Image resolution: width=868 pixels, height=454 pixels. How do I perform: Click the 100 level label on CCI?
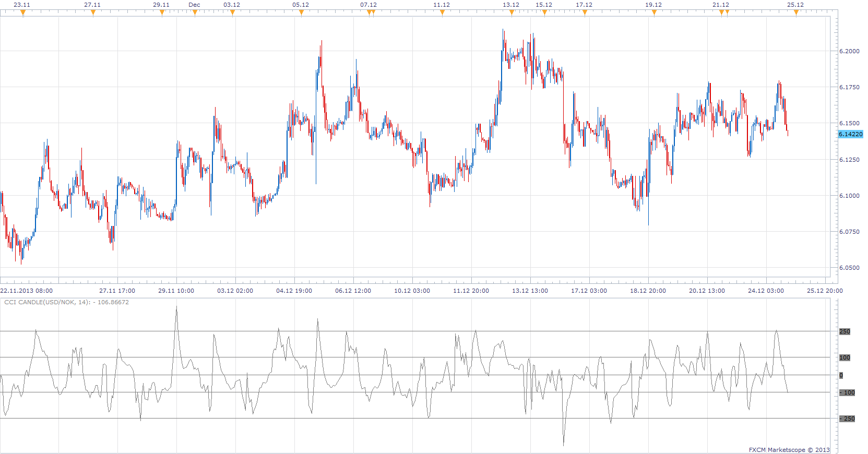coord(845,357)
